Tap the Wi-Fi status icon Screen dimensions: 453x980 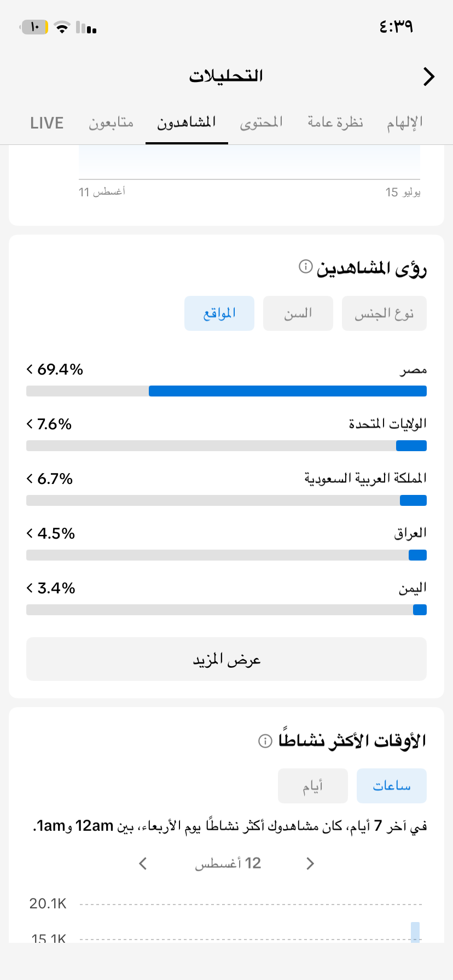[x=62, y=27]
